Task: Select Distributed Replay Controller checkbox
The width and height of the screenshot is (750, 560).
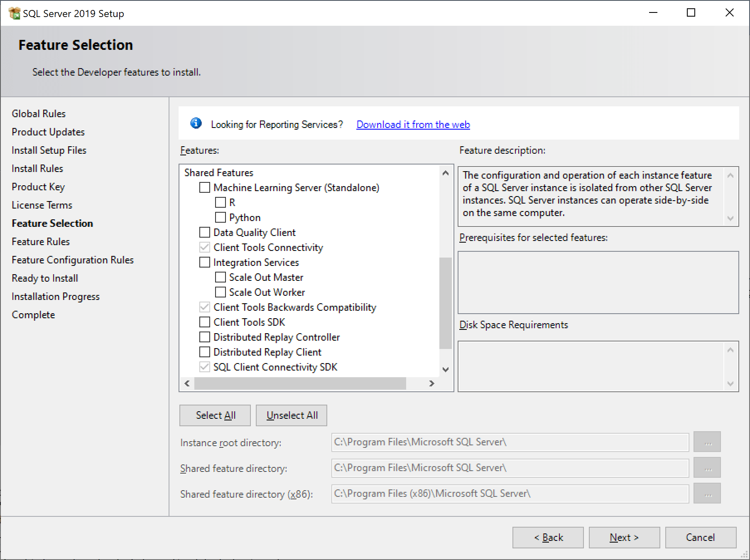Action: pyautogui.click(x=205, y=337)
